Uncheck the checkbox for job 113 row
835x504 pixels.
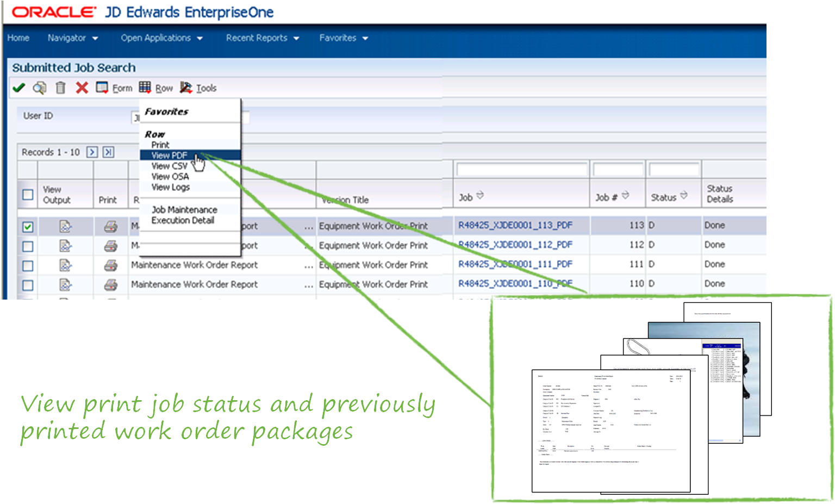click(28, 227)
